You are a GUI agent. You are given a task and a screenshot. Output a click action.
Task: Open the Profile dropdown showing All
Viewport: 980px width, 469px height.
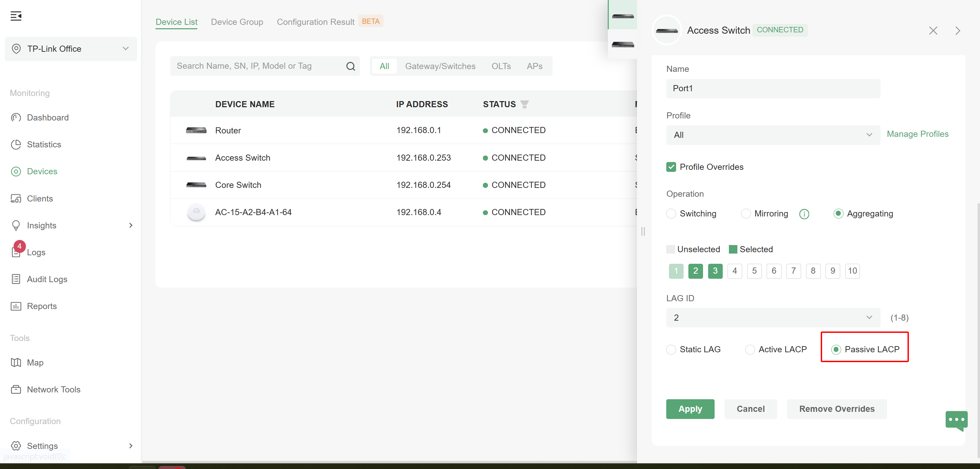click(773, 135)
